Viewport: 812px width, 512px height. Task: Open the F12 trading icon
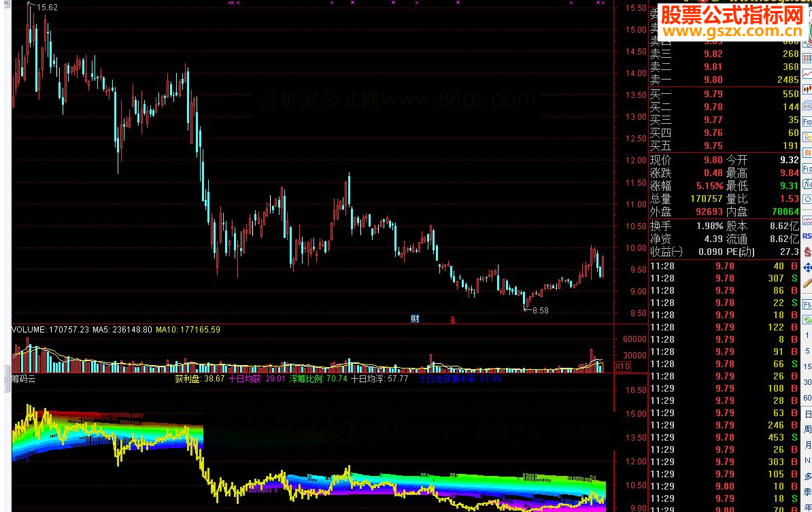[807, 169]
